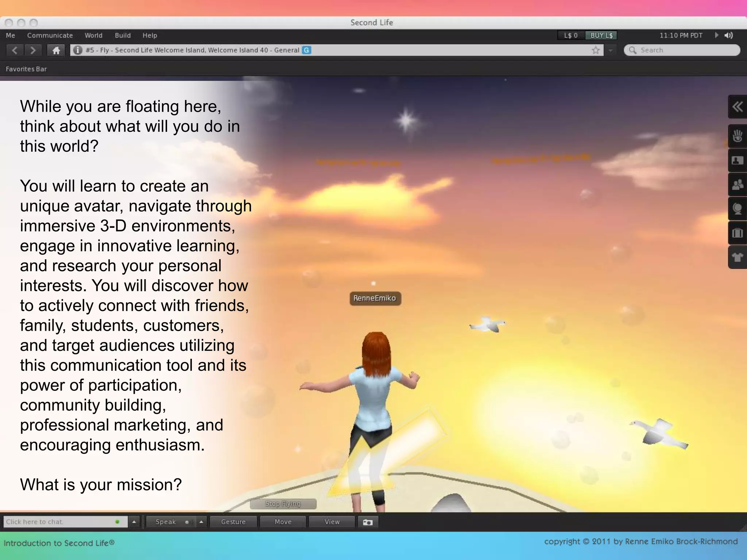747x560 pixels.
Task: Click the Gesture button
Action: 233,522
